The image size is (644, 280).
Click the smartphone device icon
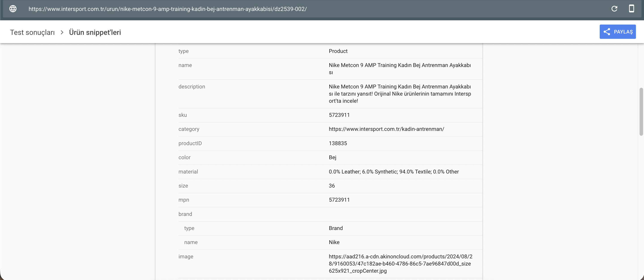click(x=631, y=9)
